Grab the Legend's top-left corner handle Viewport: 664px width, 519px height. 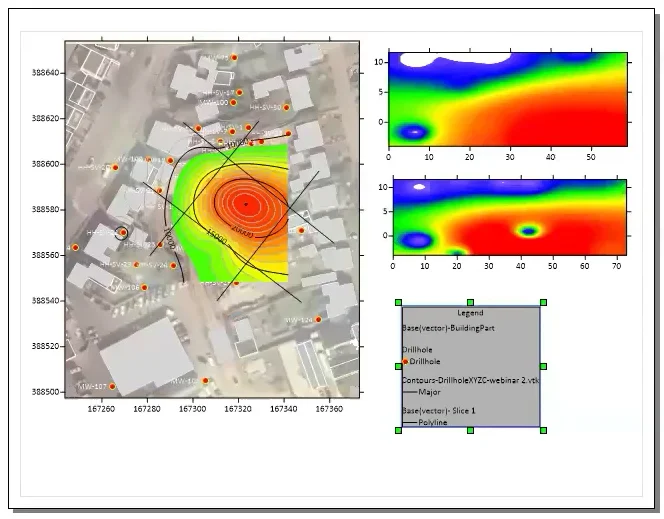(398, 302)
